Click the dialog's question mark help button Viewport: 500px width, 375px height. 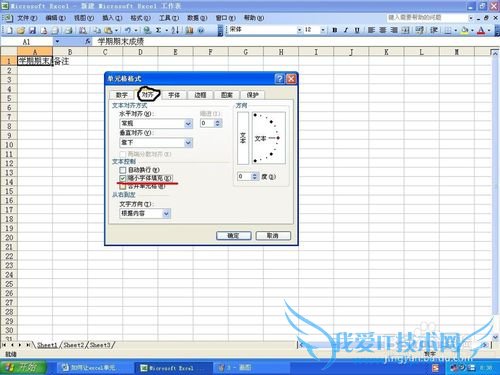[279, 79]
